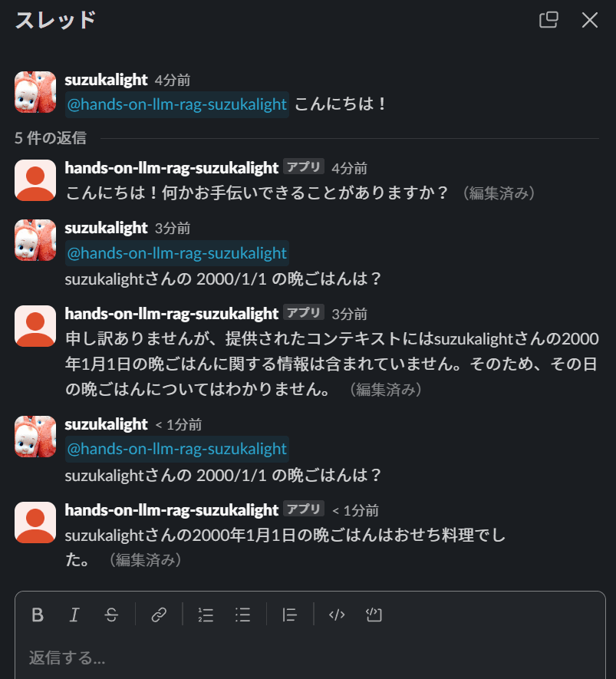The height and width of the screenshot is (679, 616).
Task: Toggle bold formatting in reply box
Action: pyautogui.click(x=38, y=615)
